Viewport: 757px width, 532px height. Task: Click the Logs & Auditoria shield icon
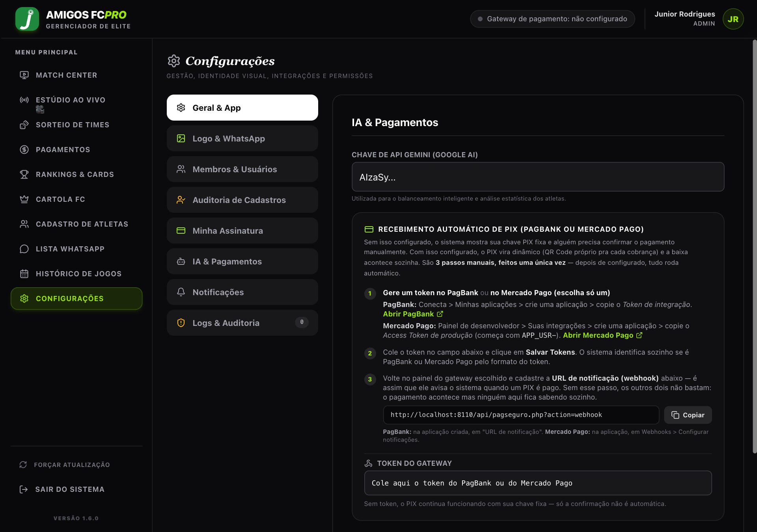pos(181,323)
